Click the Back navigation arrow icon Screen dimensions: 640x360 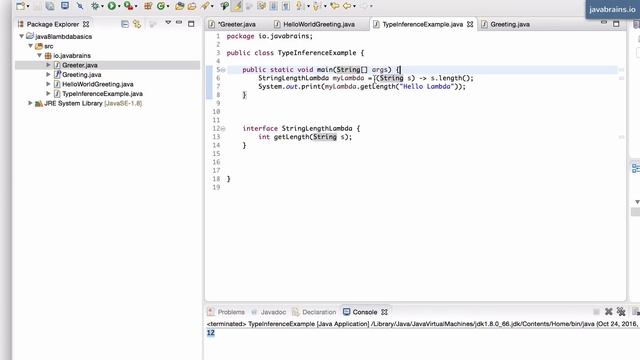click(347, 6)
